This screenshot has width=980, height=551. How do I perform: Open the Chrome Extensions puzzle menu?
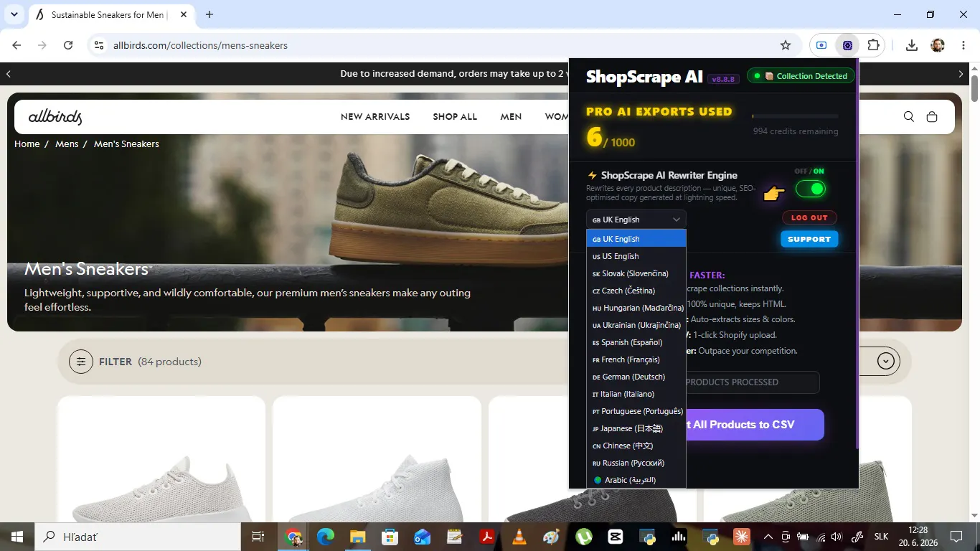pyautogui.click(x=873, y=45)
